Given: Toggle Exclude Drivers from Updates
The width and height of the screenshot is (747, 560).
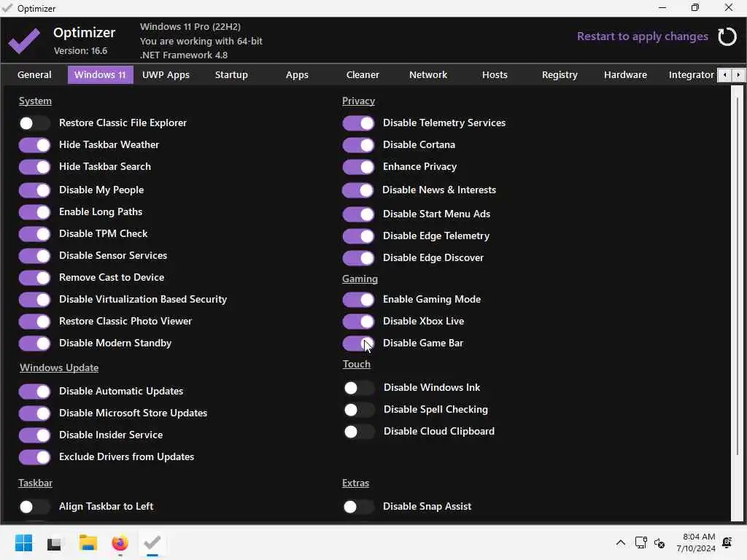Looking at the screenshot, I should (34, 458).
